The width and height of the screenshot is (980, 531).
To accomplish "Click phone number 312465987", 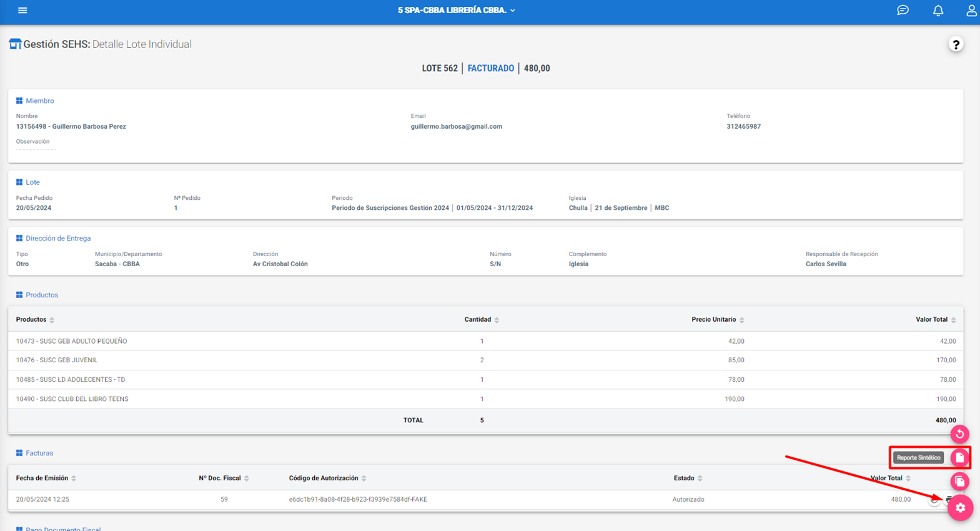I will (x=743, y=126).
